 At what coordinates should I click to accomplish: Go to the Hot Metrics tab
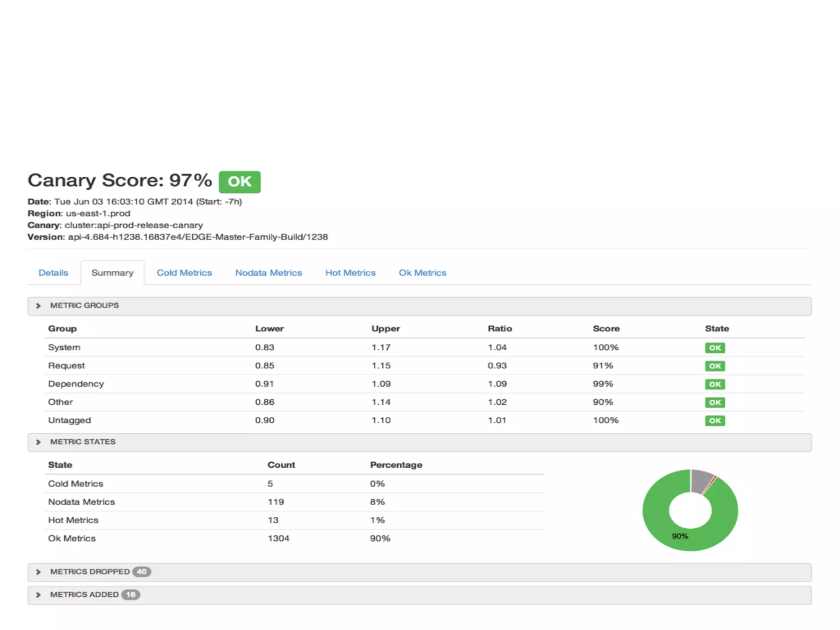[350, 273]
